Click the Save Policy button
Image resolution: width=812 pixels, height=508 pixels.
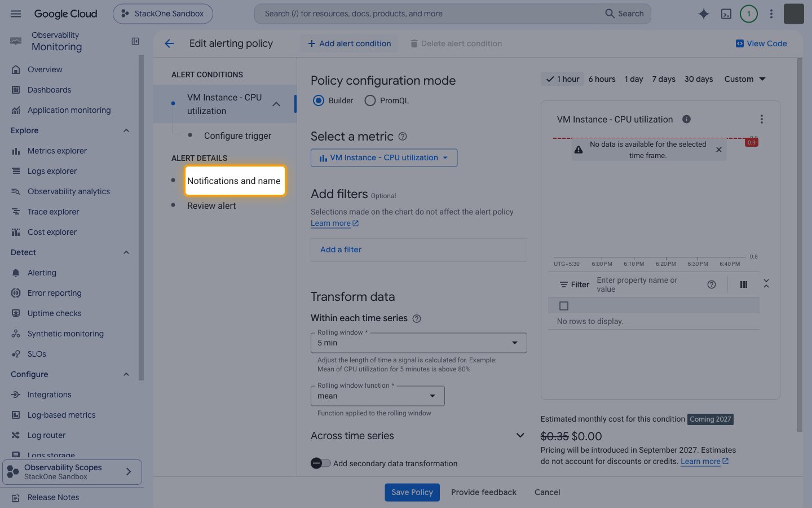(412, 492)
